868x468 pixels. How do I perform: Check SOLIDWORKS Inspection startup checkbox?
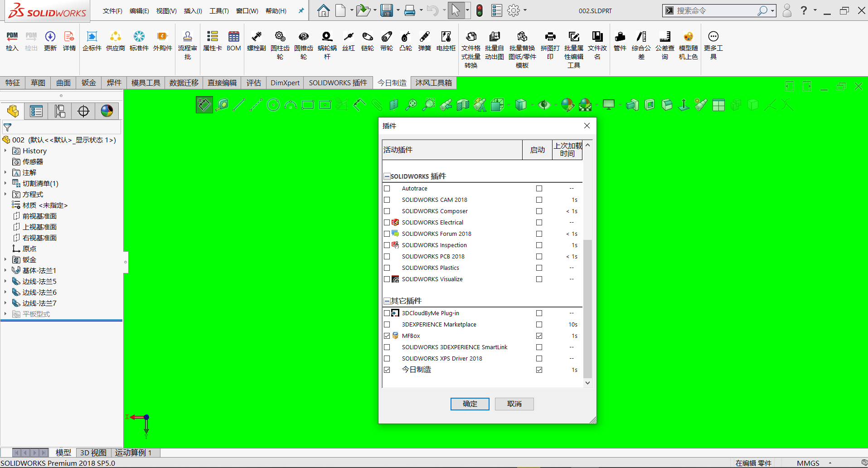(x=539, y=245)
